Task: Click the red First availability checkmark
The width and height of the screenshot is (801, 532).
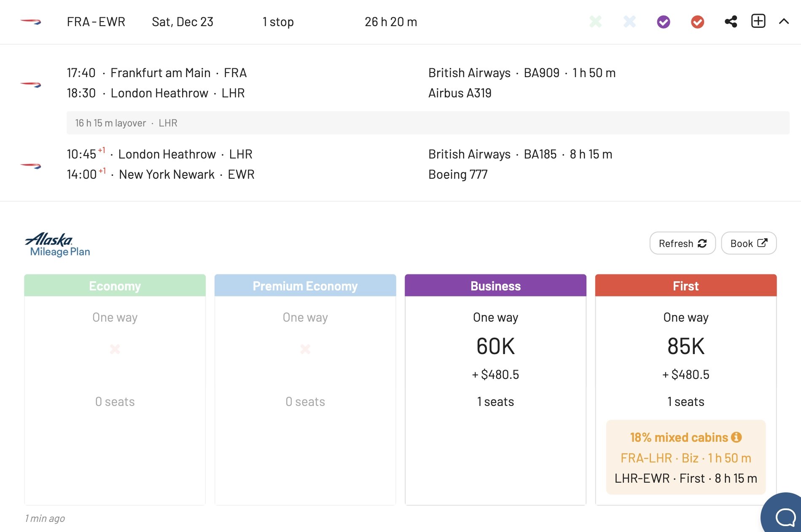Action: (698, 22)
